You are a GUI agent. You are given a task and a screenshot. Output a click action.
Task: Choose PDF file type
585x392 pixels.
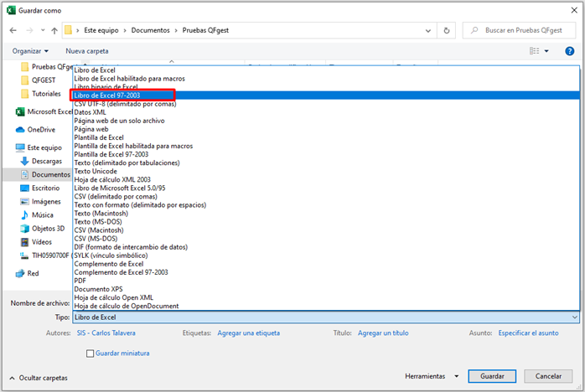coord(326,281)
